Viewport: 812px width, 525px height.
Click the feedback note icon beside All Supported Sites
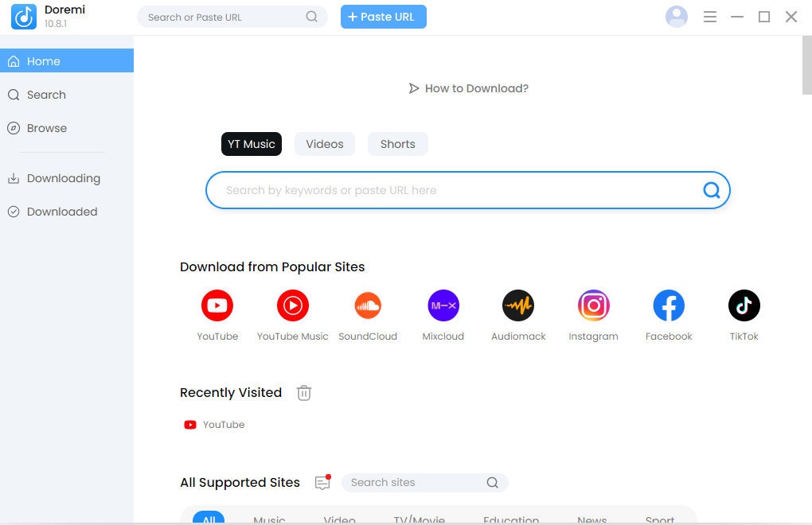tap(322, 483)
